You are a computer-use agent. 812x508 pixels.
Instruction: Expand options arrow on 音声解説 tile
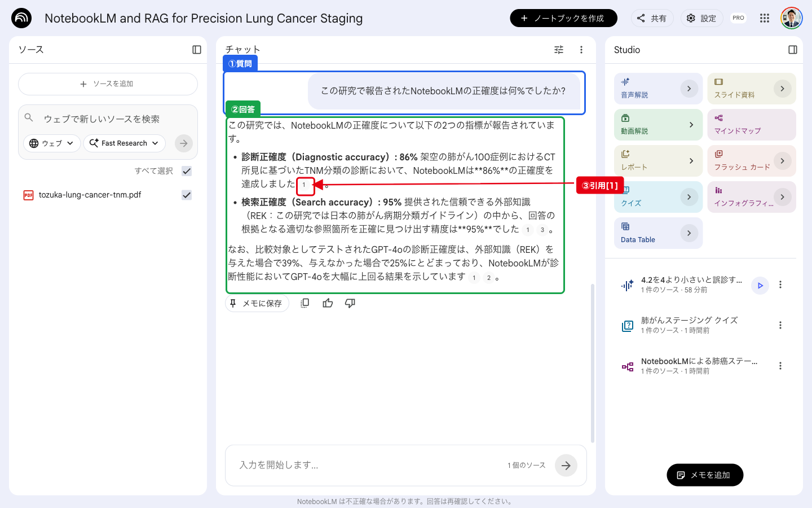click(x=689, y=89)
